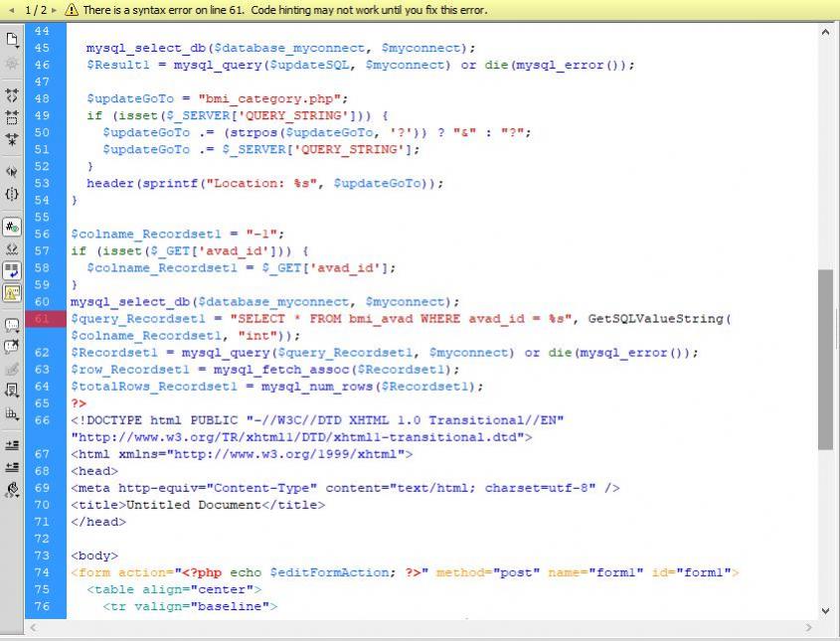Click the closing ?> PHP tag on line 65
The image size is (840, 641).
point(79,403)
